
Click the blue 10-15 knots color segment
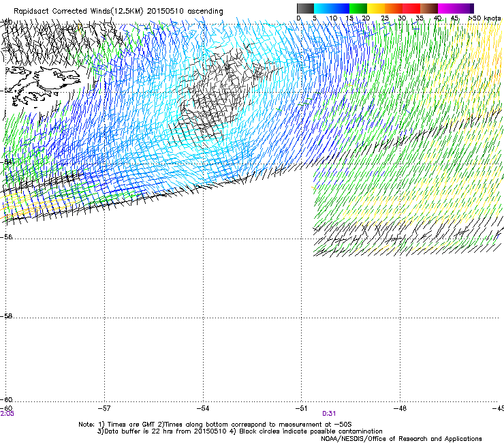click(x=341, y=8)
